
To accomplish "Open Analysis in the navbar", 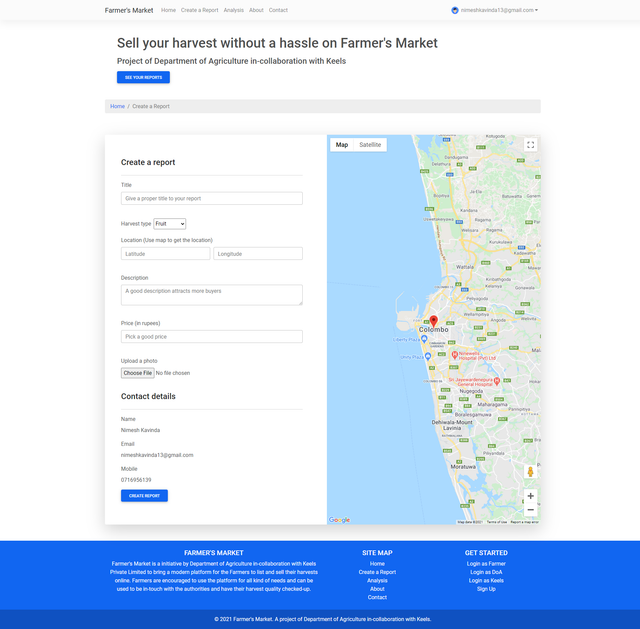I will point(233,10).
